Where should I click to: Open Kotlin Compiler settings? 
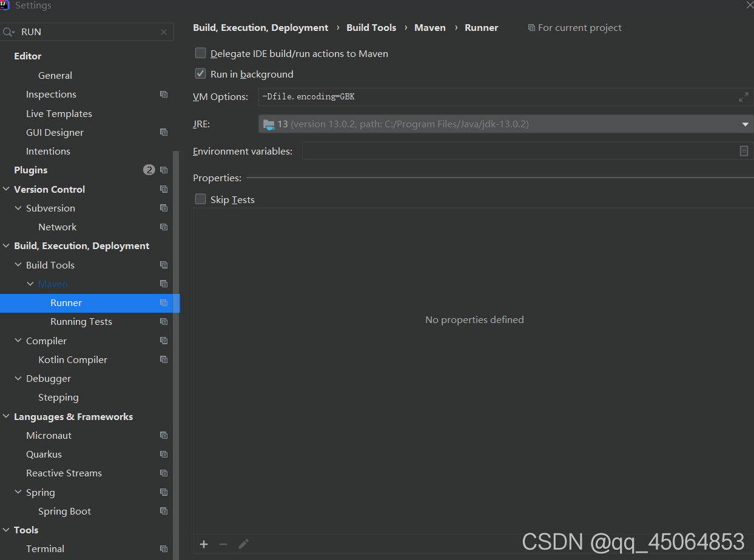coord(73,359)
